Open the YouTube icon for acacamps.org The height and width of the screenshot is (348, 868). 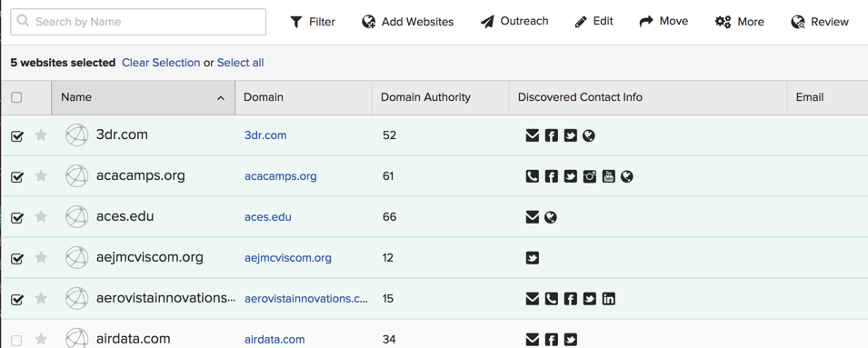608,176
